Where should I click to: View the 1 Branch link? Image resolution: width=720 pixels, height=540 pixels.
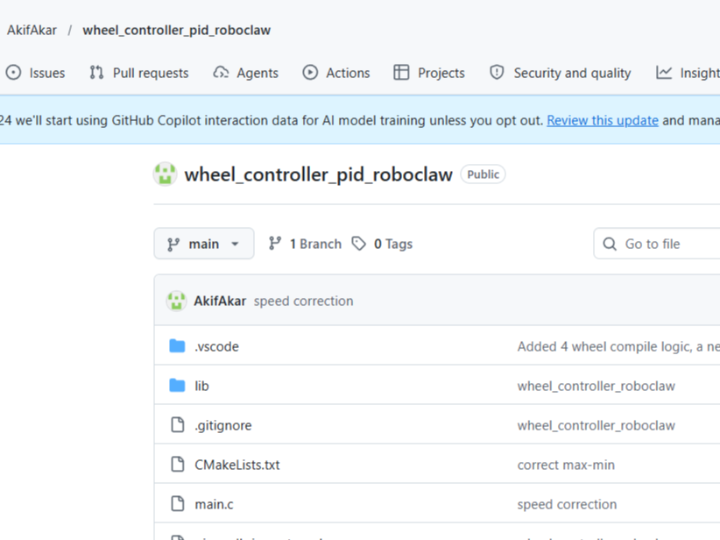[315, 244]
